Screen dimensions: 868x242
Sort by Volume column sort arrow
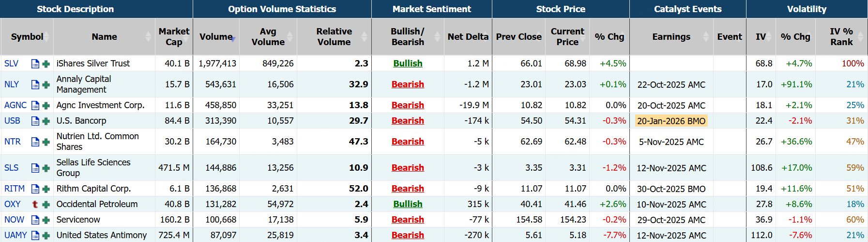click(x=233, y=37)
